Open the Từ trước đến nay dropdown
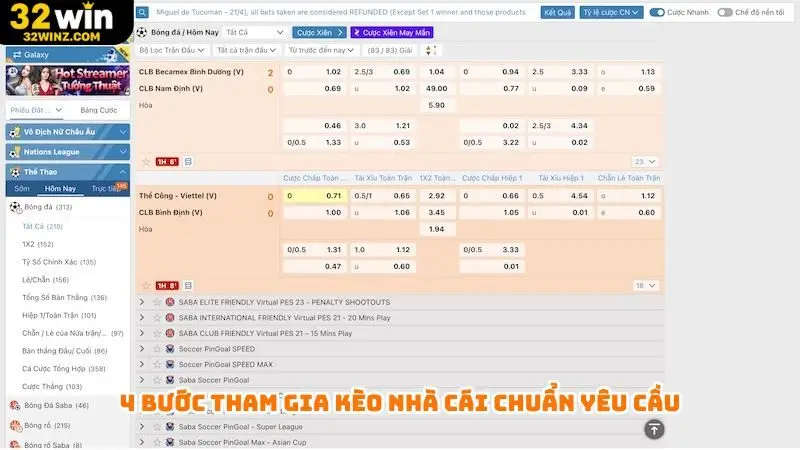 pyautogui.click(x=321, y=50)
